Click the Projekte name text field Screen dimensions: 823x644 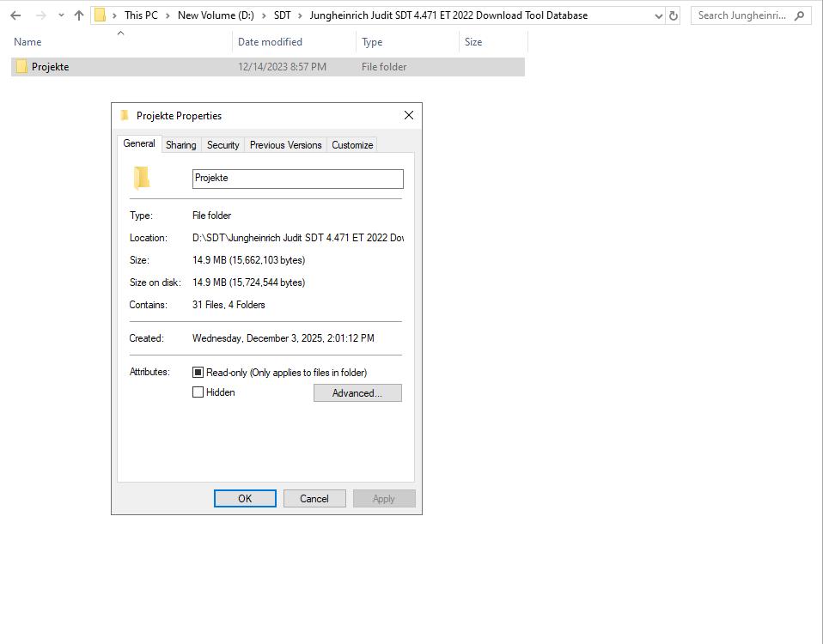point(297,179)
